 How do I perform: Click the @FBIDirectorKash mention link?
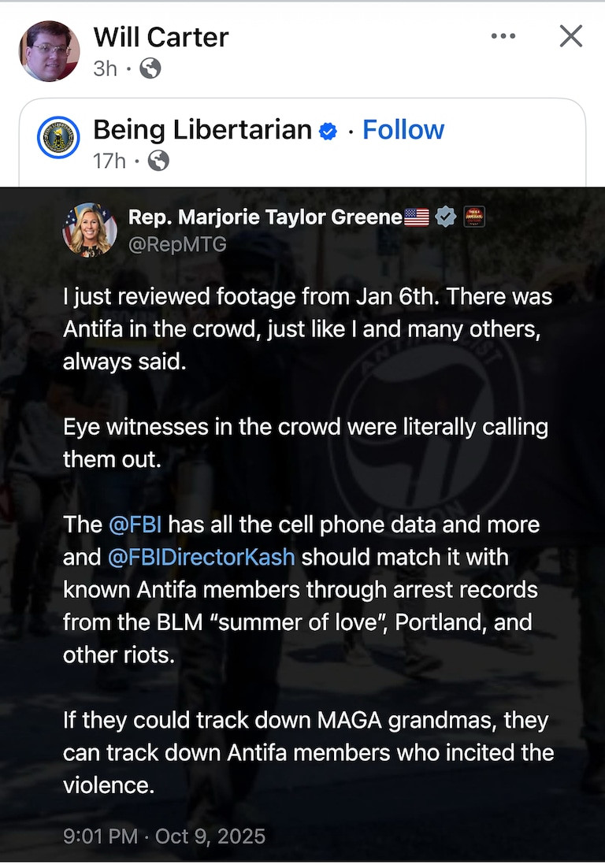pyautogui.click(x=201, y=557)
